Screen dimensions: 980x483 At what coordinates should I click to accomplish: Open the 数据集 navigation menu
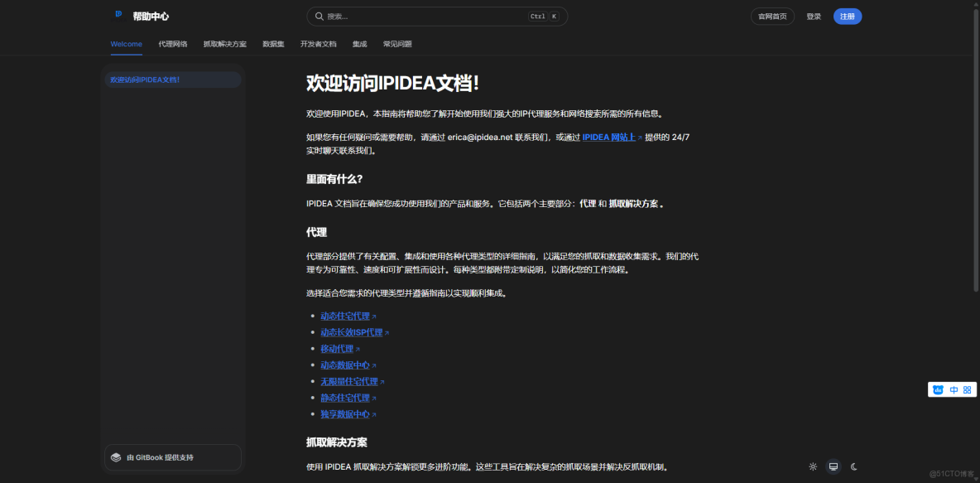click(x=273, y=44)
